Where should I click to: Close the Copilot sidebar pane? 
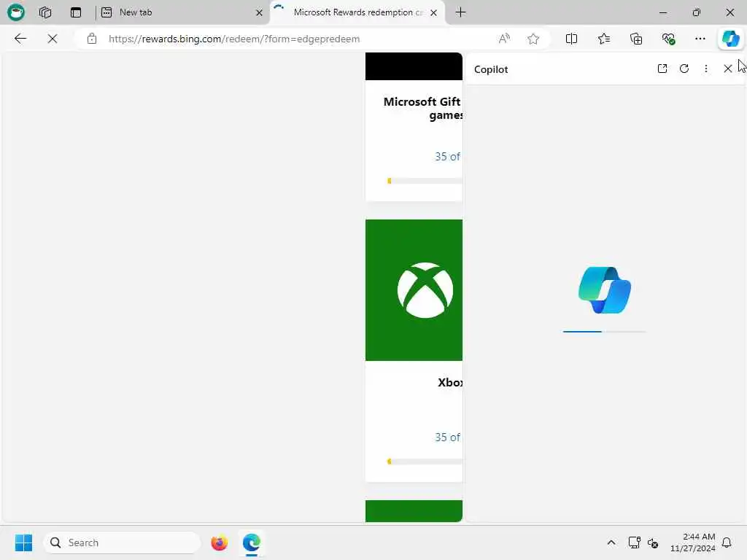[x=728, y=69]
